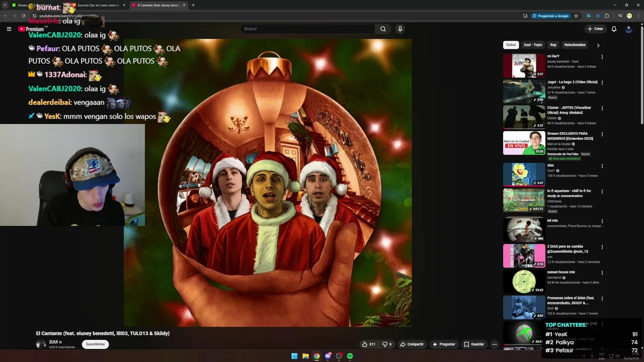Open 'mi ñerY' video thumbnail
This screenshot has height=362, width=644.
click(x=524, y=65)
